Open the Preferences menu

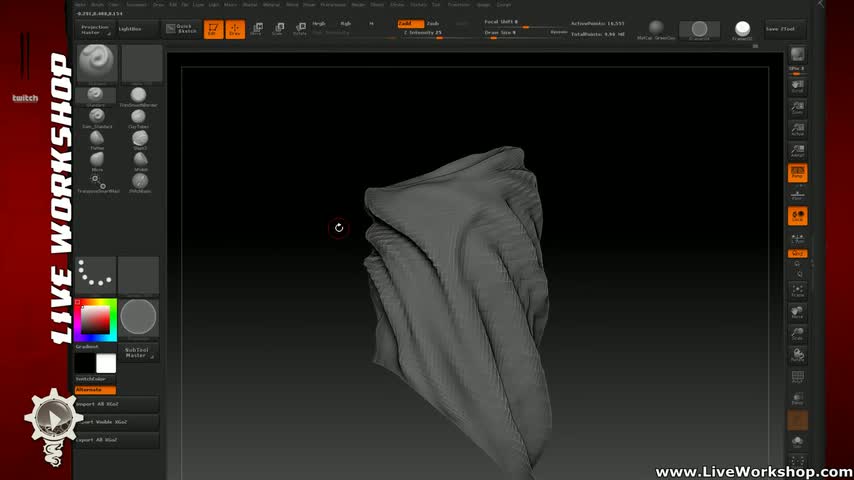333,4
